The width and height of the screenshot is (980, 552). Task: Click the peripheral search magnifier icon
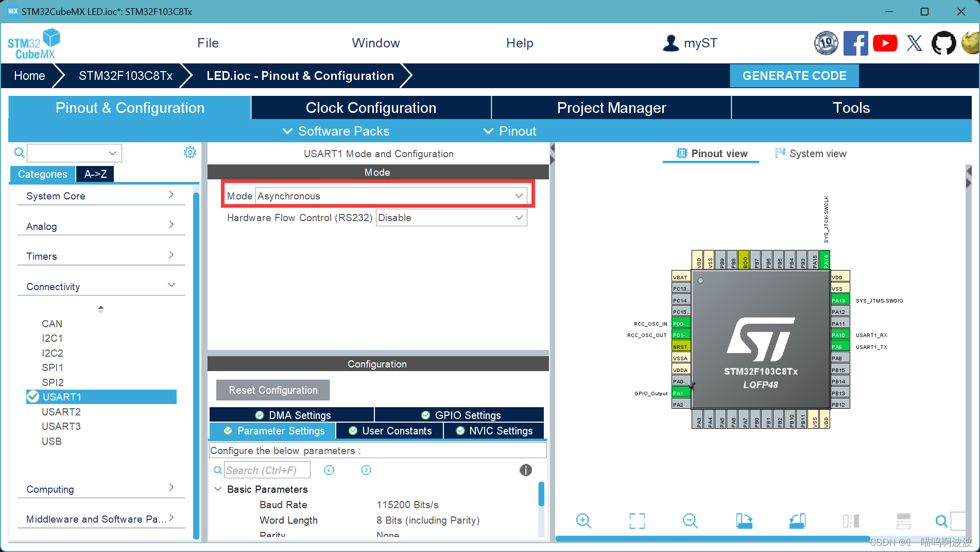[19, 153]
